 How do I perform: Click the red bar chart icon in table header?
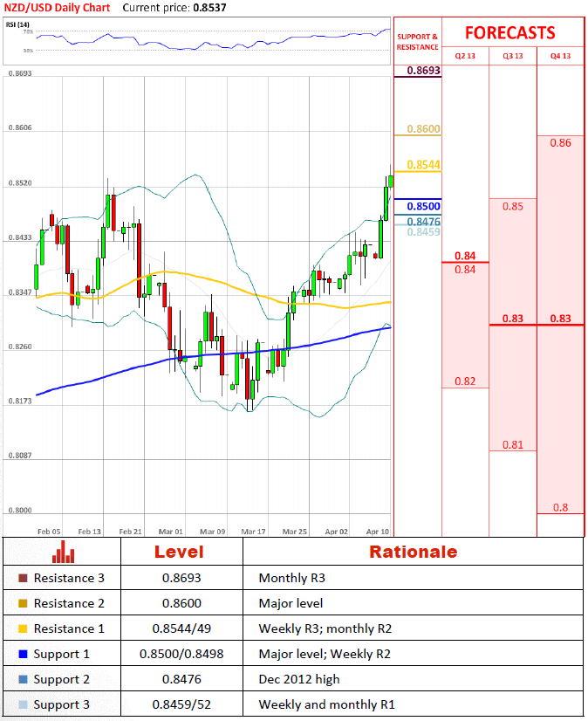click(63, 552)
